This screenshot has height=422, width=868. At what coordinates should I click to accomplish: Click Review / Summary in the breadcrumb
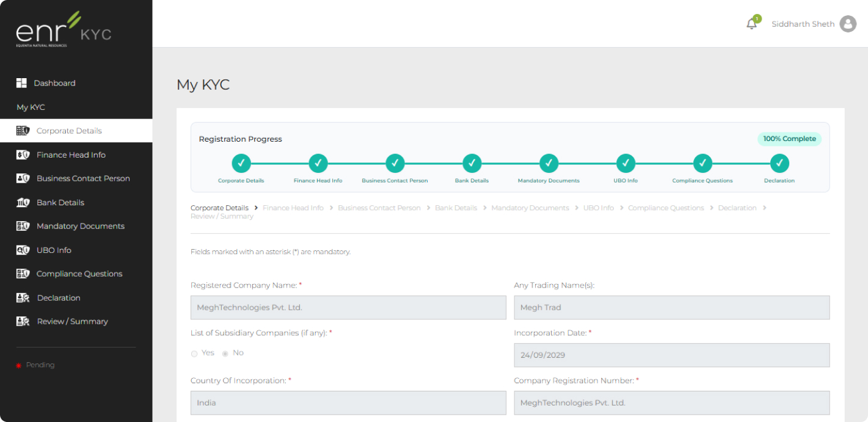point(222,216)
